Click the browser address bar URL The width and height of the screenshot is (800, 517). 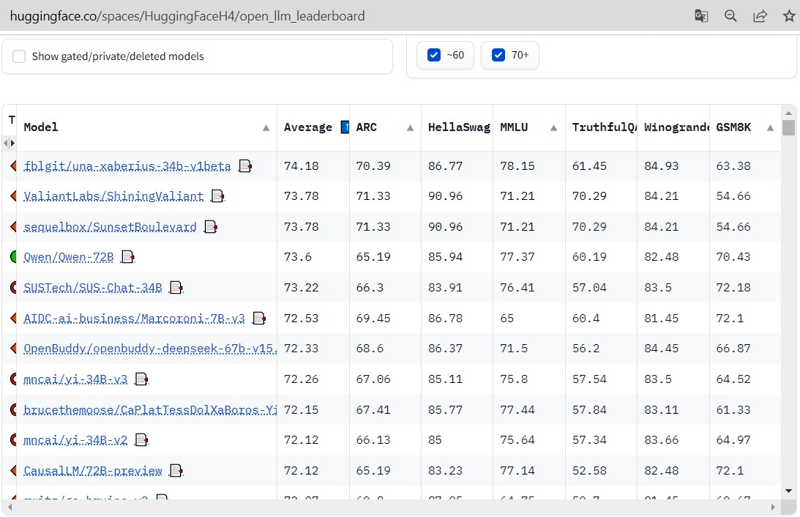tap(187, 16)
